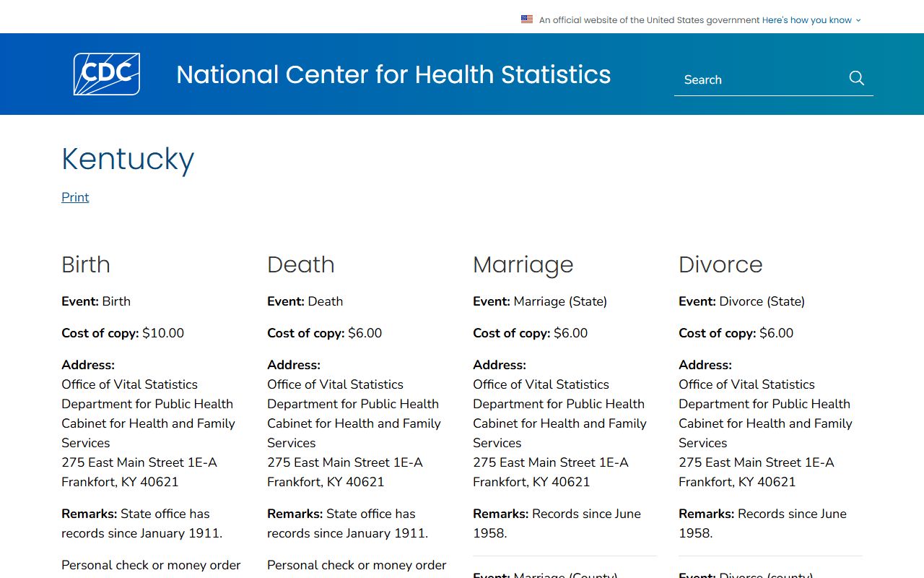Click 'Event: Birth' text
924x578 pixels.
(96, 301)
